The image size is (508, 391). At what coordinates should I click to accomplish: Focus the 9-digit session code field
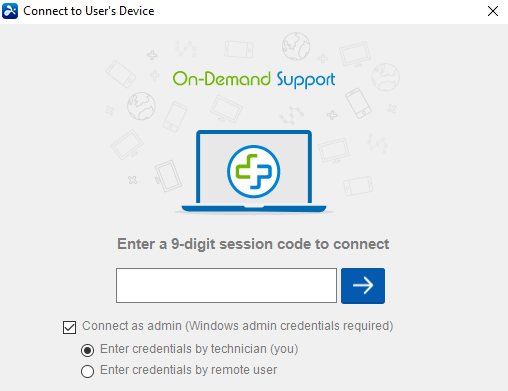(226, 285)
